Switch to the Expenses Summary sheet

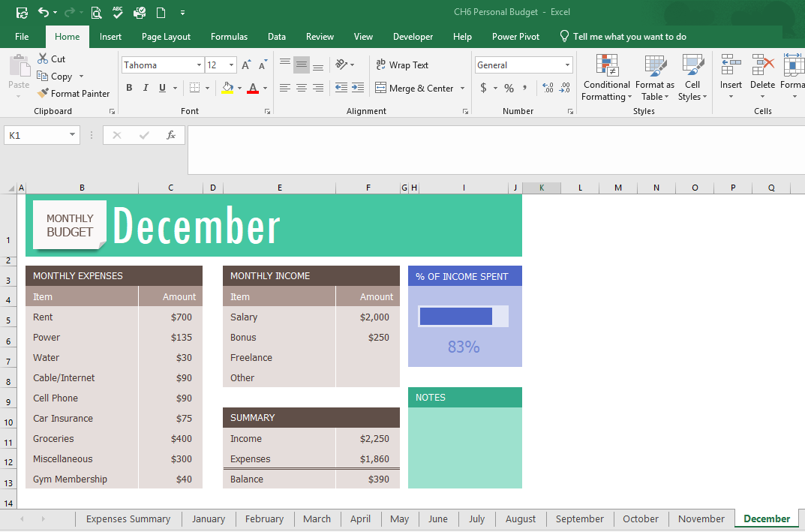(128, 518)
